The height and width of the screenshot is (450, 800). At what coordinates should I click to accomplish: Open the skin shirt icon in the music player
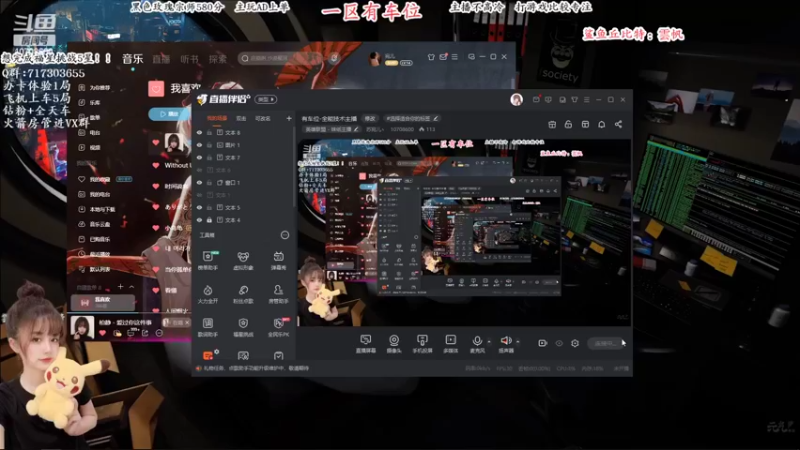[x=431, y=57]
